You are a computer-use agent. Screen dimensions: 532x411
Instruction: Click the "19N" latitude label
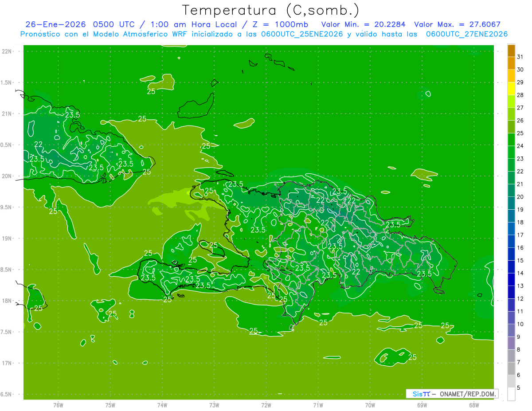[x=6, y=239]
